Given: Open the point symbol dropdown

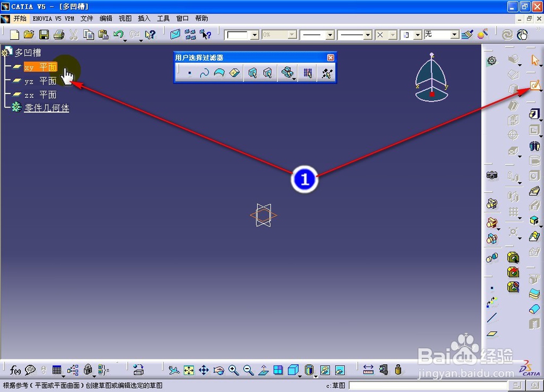Looking at the screenshot, I should [x=393, y=35].
